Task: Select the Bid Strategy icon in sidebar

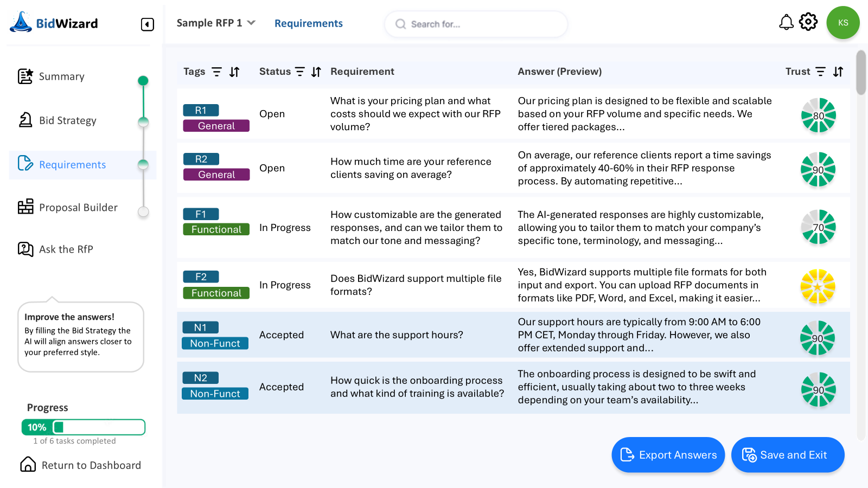Action: pos(24,120)
